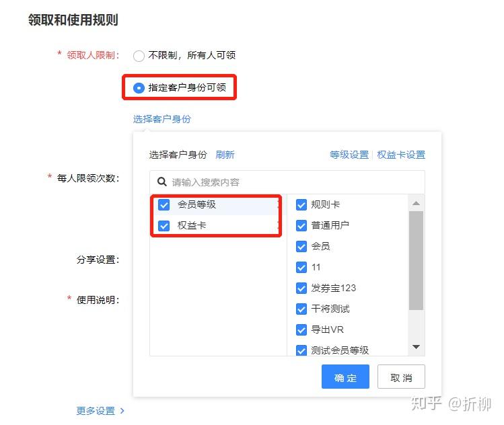504x425 pixels.
Task: Toggle the 导出VR checkbox
Action: pos(301,330)
